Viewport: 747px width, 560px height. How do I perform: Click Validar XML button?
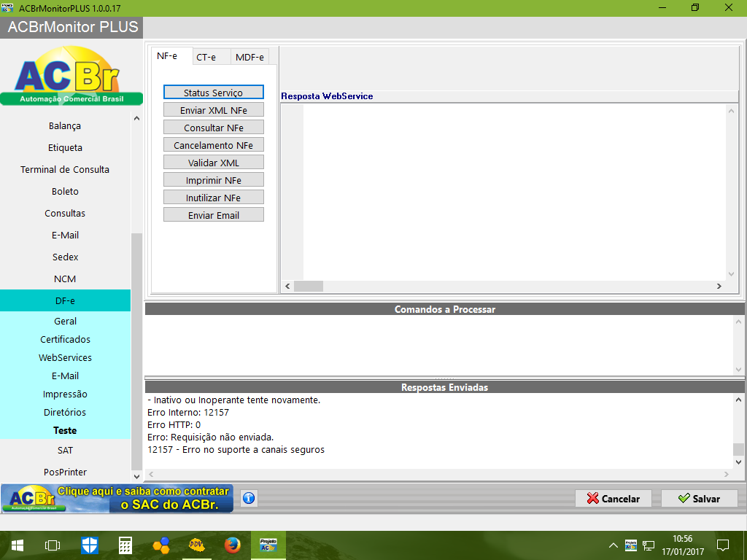[x=214, y=163]
